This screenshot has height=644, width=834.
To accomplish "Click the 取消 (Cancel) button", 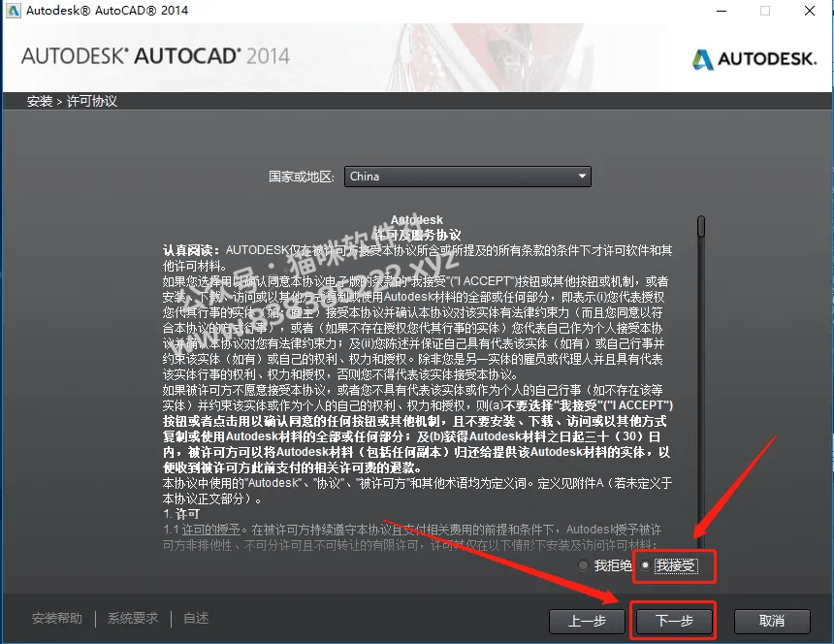I will click(772, 621).
